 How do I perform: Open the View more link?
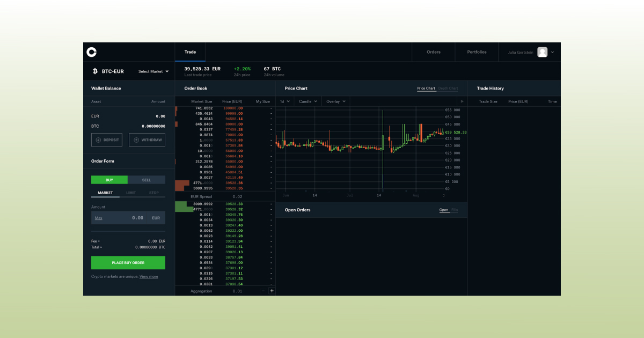[x=149, y=276]
